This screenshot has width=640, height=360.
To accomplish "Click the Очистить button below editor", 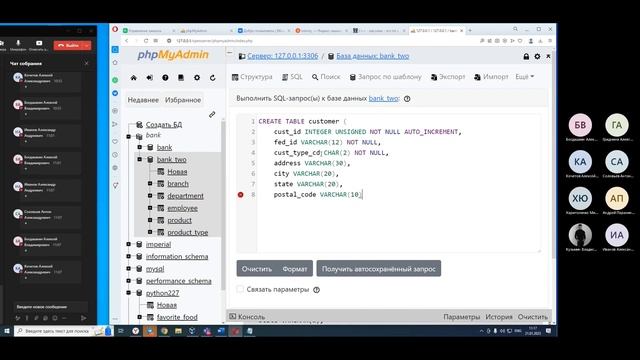I will 257,269.
